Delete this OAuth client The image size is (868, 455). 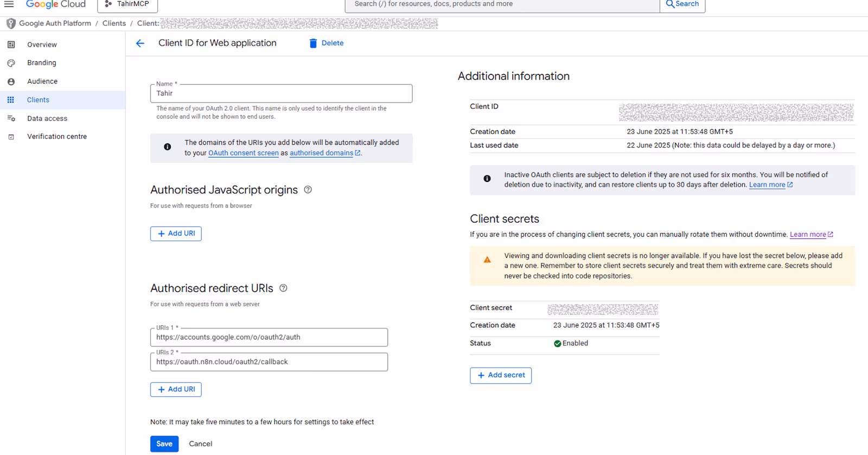pyautogui.click(x=326, y=43)
